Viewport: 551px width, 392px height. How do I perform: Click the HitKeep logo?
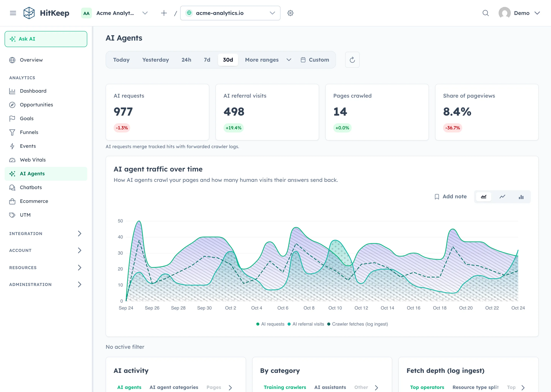[46, 13]
